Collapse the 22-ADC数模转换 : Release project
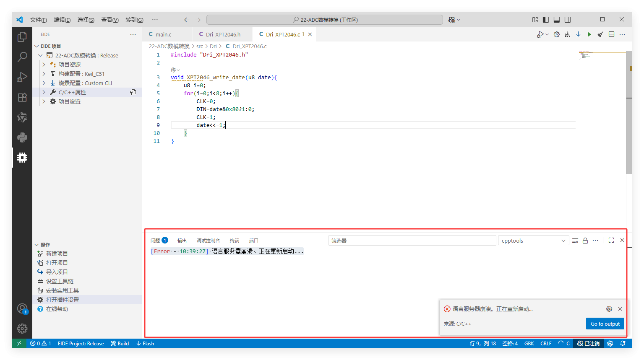 click(x=40, y=55)
